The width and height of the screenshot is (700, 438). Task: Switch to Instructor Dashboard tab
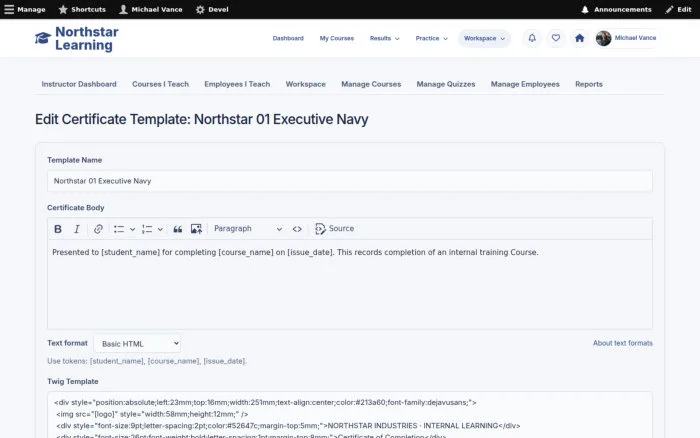click(x=79, y=84)
